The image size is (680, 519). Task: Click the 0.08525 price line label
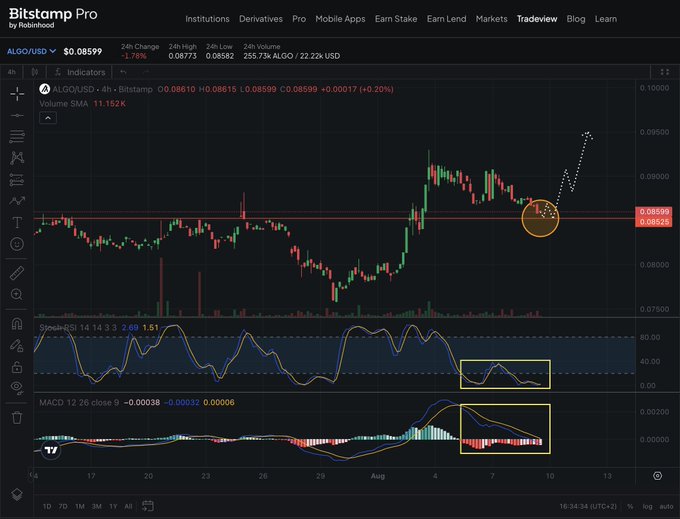[x=654, y=222]
